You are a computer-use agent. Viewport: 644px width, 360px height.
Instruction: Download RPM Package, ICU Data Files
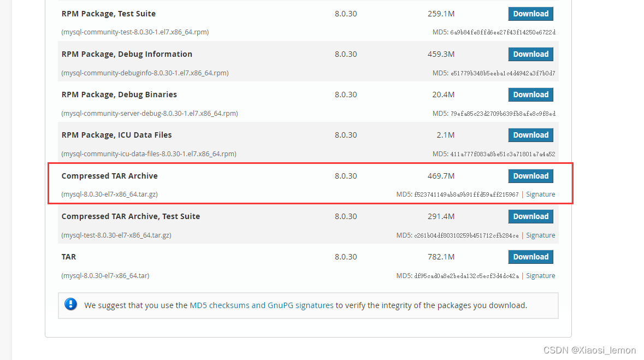(x=530, y=135)
